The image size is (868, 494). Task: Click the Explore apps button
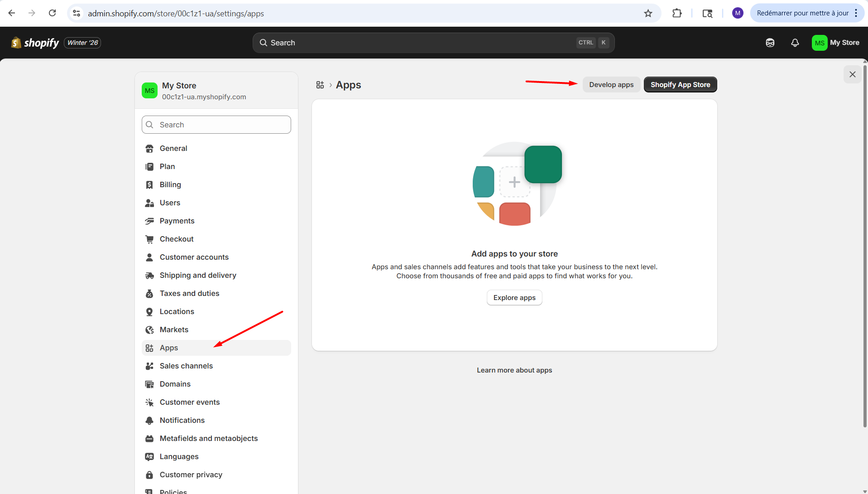coord(514,298)
